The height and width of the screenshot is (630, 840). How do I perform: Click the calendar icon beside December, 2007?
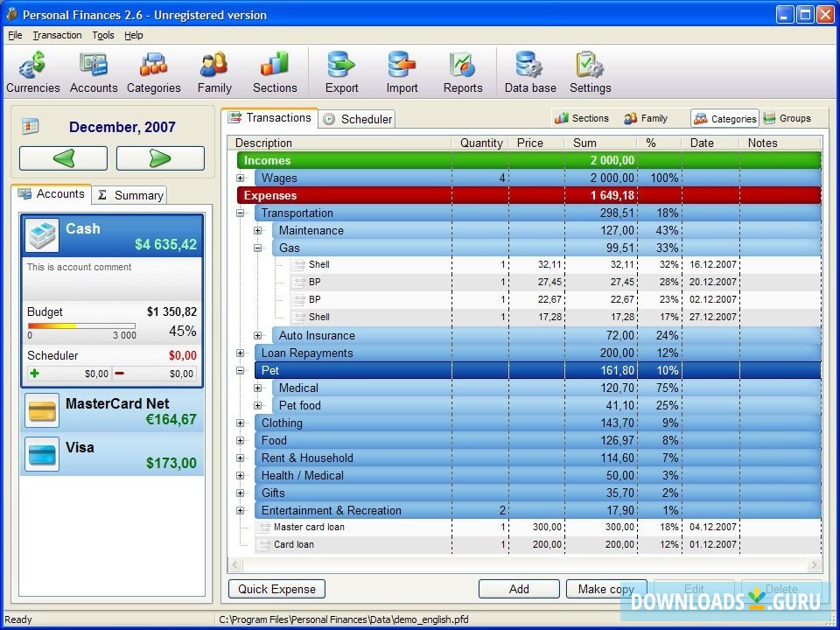[x=31, y=127]
